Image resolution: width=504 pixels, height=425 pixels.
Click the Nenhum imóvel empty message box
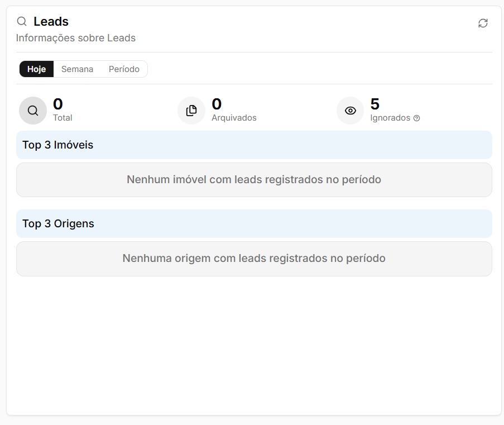(x=254, y=180)
